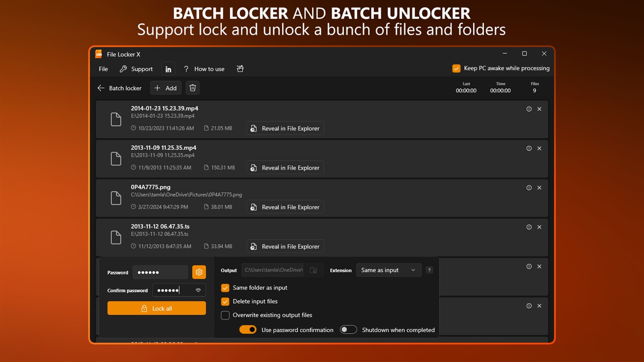The height and width of the screenshot is (362, 644).
Task: Open the password generator gear icon
Action: click(199, 272)
